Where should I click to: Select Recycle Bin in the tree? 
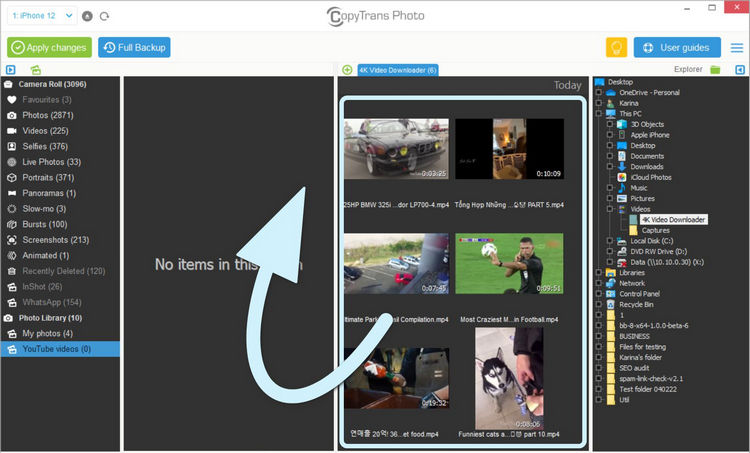636,305
